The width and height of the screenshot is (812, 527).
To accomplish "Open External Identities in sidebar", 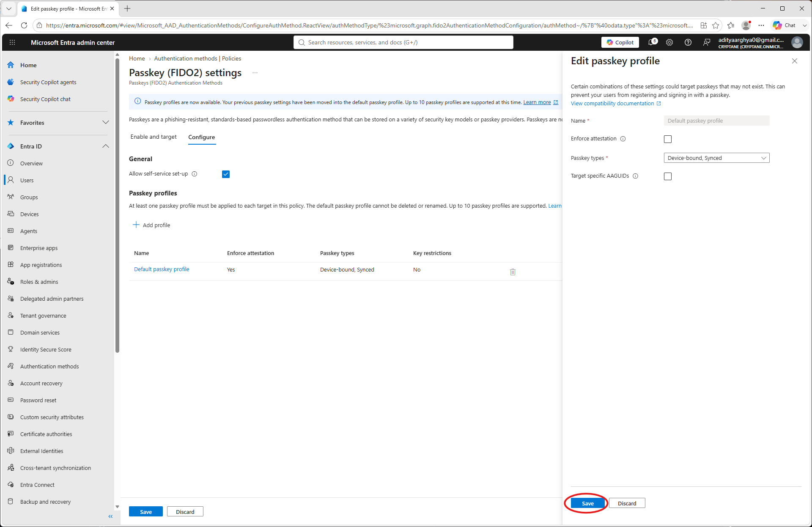I will point(41,451).
